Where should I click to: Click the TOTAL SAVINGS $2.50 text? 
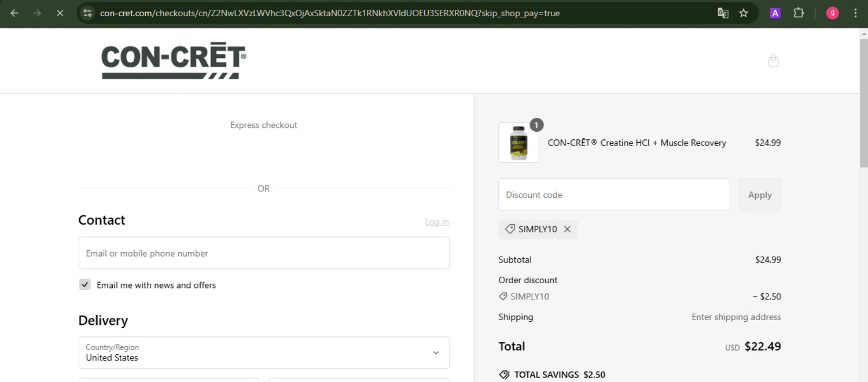coord(560,374)
